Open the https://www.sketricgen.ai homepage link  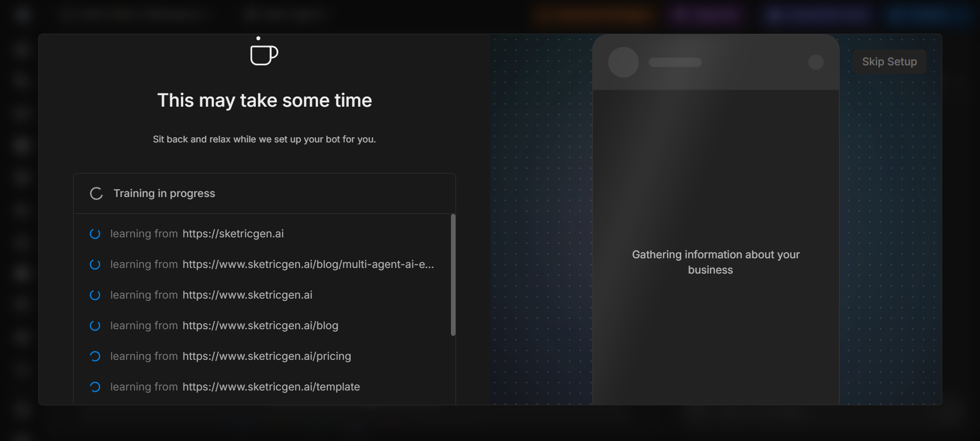pos(247,295)
